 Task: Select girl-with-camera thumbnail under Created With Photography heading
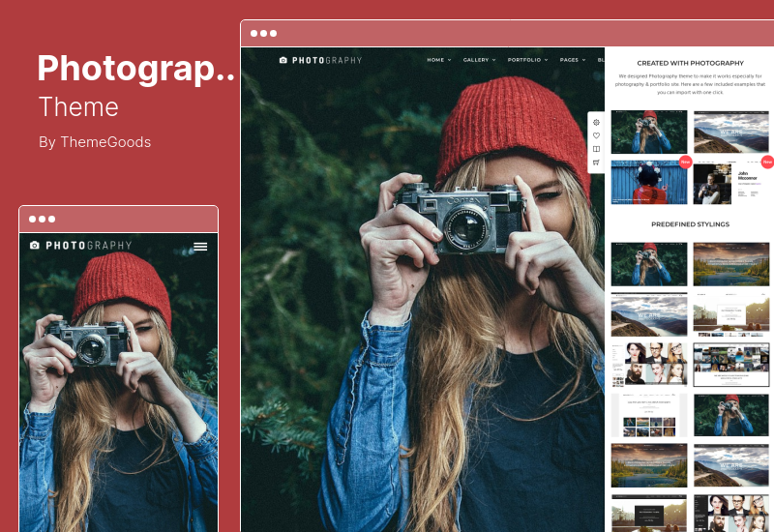(649, 133)
